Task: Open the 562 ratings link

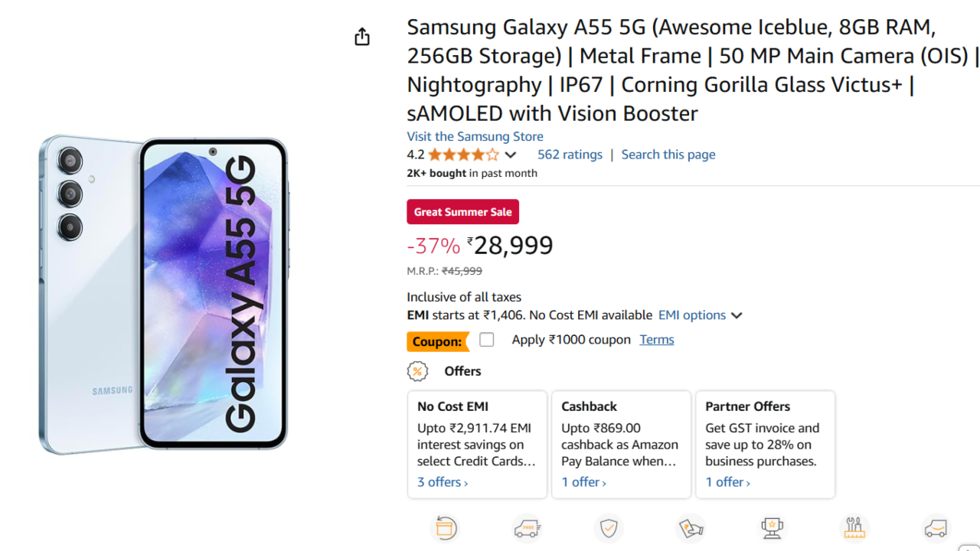Action: point(570,155)
